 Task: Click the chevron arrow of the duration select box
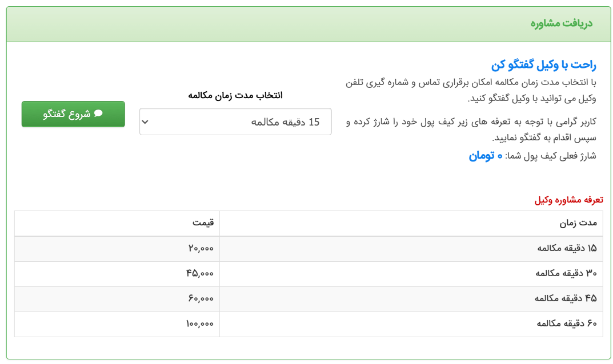(x=145, y=122)
